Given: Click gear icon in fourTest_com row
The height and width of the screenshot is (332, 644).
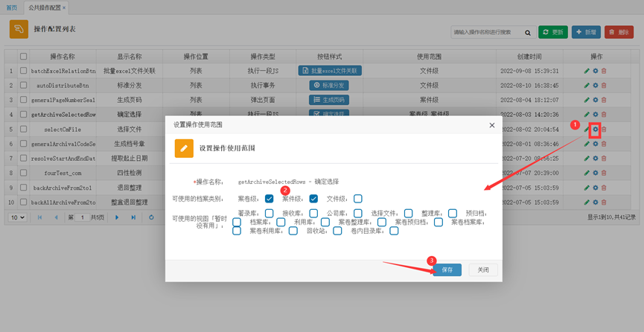Looking at the screenshot, I should click(595, 173).
